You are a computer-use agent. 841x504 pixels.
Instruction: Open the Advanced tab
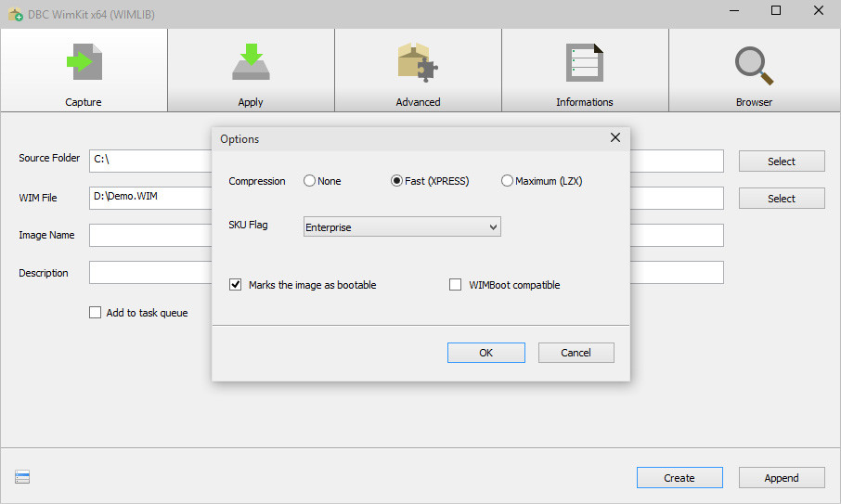pos(418,71)
